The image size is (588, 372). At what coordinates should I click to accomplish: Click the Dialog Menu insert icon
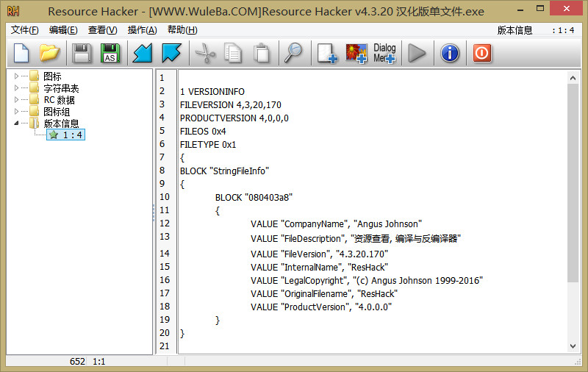click(x=384, y=53)
